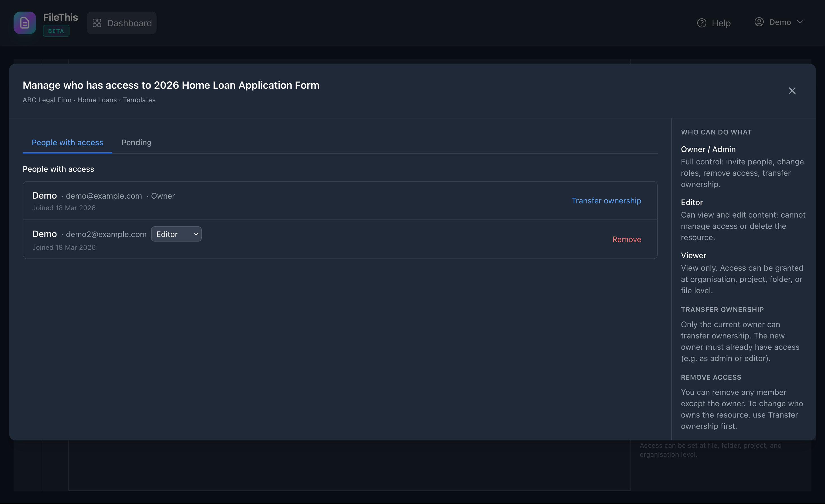Open the Editor role dropdown for demo2@example.com

coord(176,234)
